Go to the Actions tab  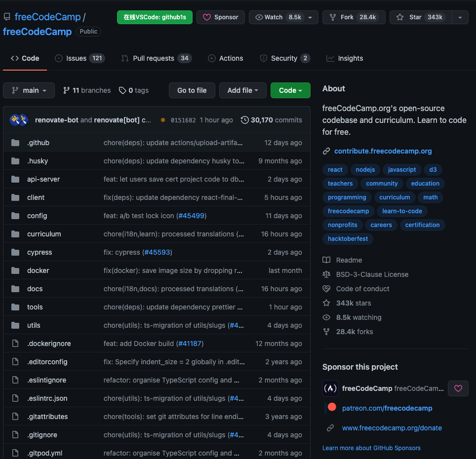(x=226, y=58)
